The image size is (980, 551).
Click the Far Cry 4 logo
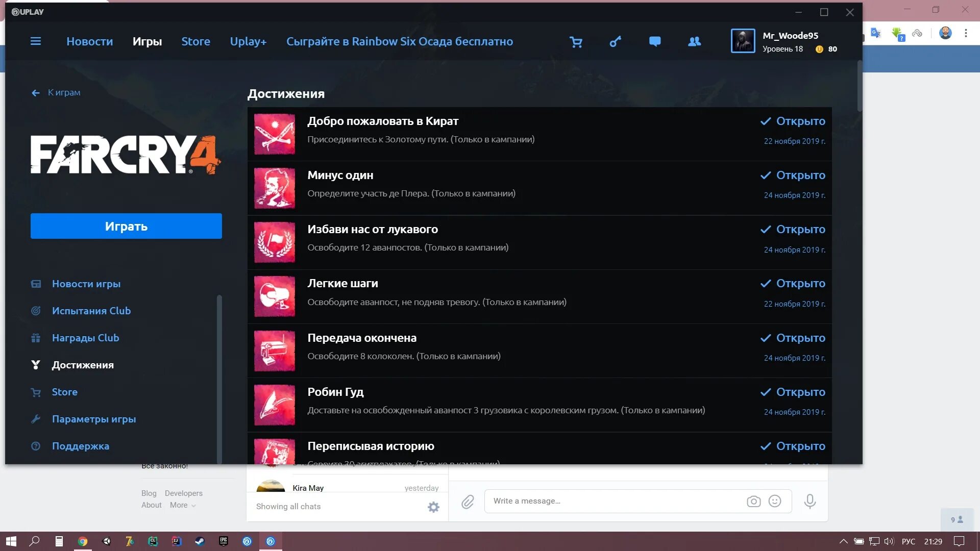pyautogui.click(x=126, y=155)
